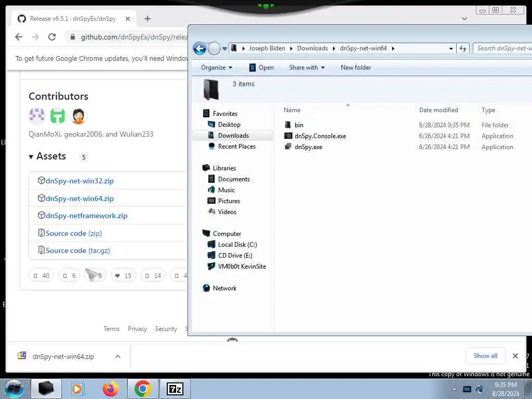Sort by the Date modified column header
532x399 pixels.
point(438,110)
